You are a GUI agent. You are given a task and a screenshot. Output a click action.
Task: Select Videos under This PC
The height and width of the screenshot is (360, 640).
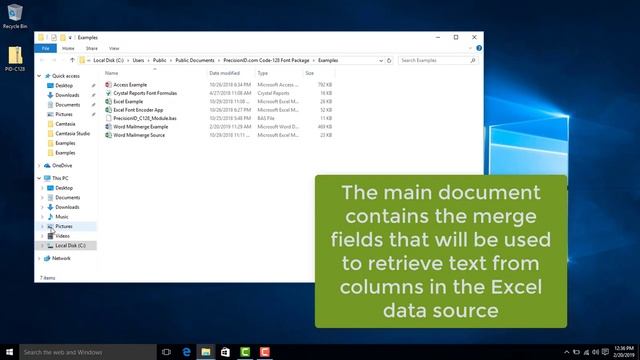[62, 236]
